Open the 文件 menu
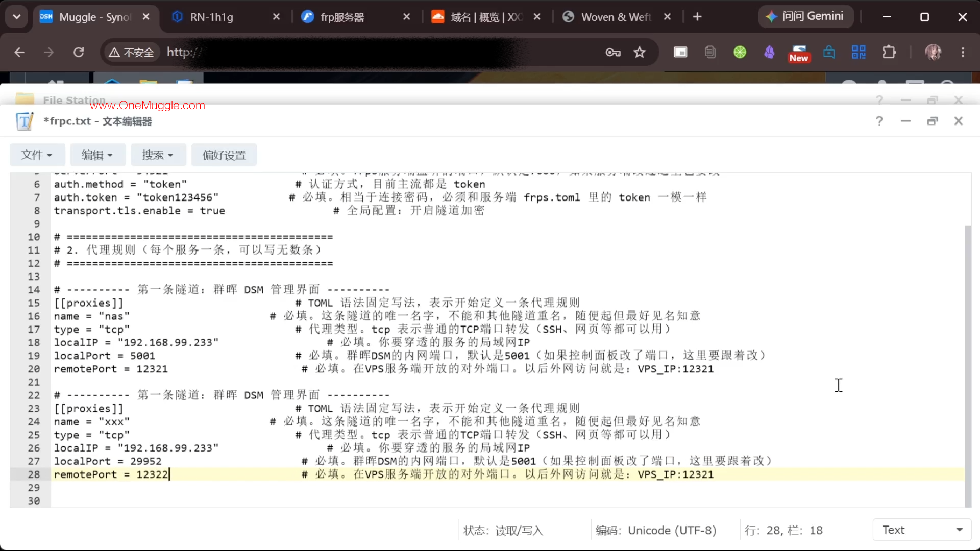 tap(37, 155)
